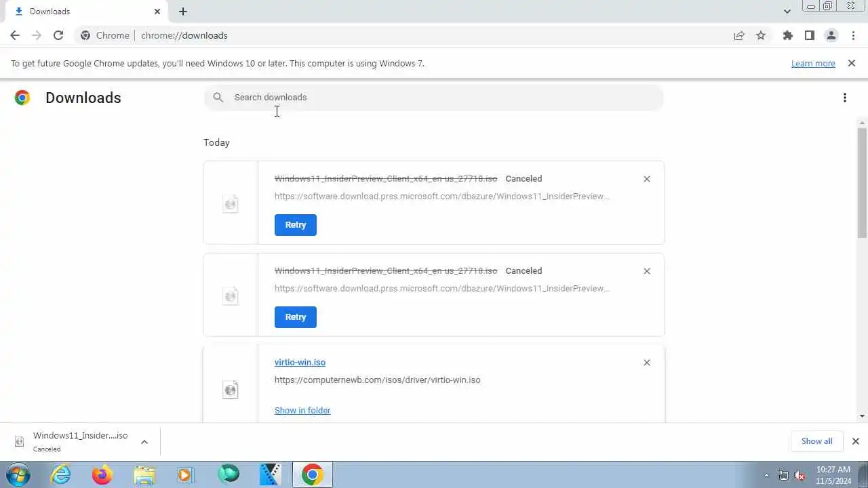The height and width of the screenshot is (488, 868).
Task: Click the Chrome logo beside Downloads title
Action: (x=22, y=98)
